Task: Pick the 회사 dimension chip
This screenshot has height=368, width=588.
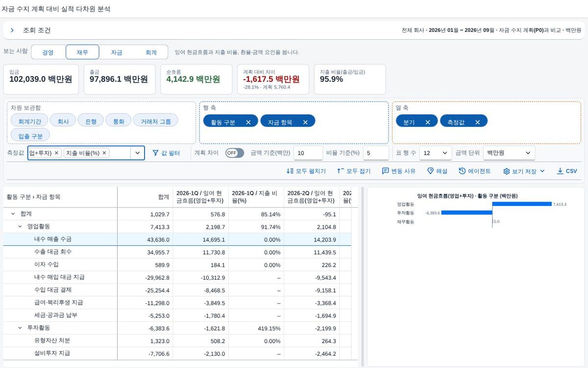Action: pyautogui.click(x=63, y=121)
